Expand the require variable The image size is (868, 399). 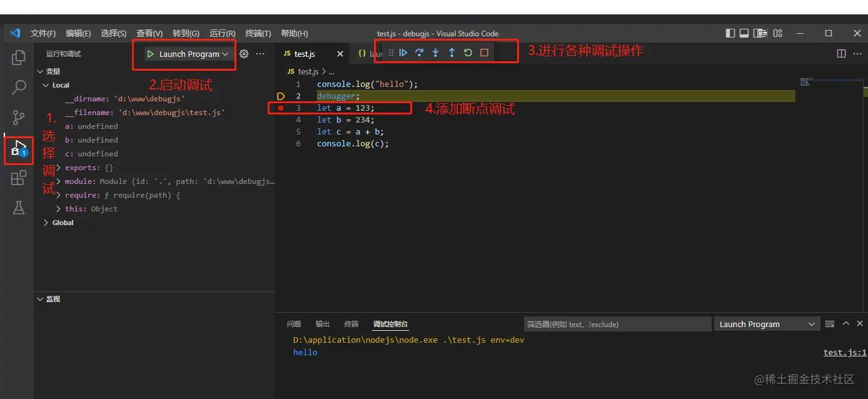point(58,195)
